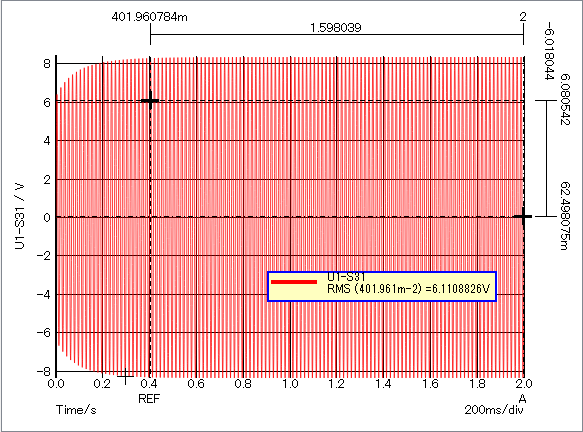The width and height of the screenshot is (583, 432).
Task: Click the U1-S31 curve name in legend
Action: coord(346,277)
